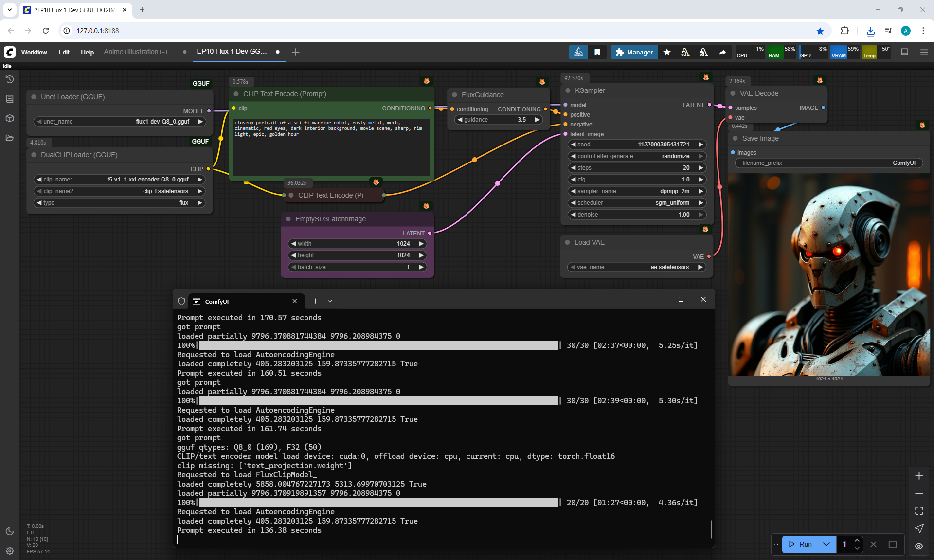Toggle link visibility eye icon
Image resolution: width=934 pixels, height=560 pixels.
(919, 546)
